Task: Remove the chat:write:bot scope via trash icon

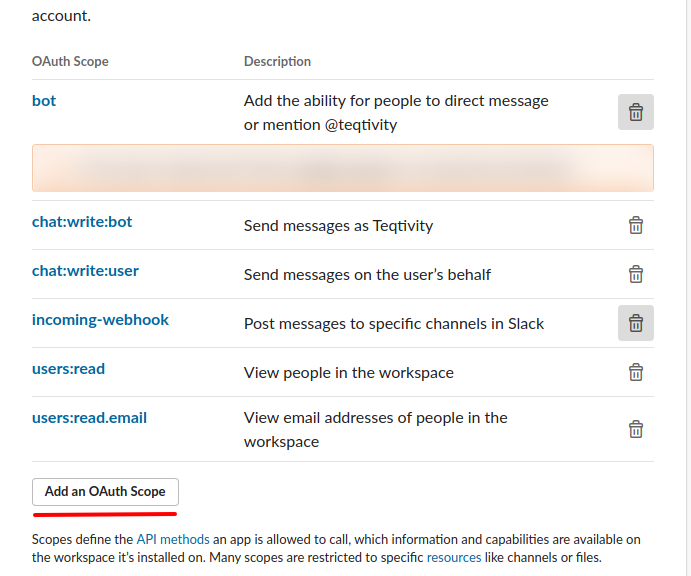Action: click(635, 225)
